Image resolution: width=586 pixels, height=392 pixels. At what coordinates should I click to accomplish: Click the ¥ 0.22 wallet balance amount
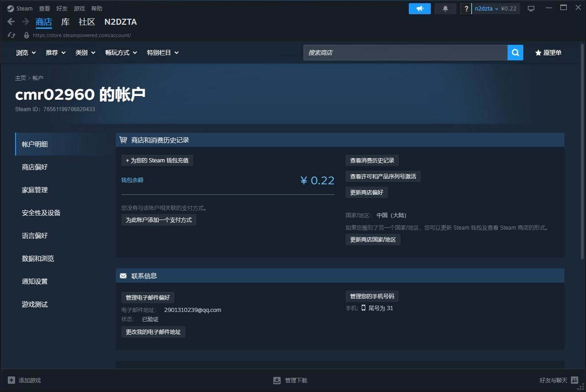pos(317,180)
